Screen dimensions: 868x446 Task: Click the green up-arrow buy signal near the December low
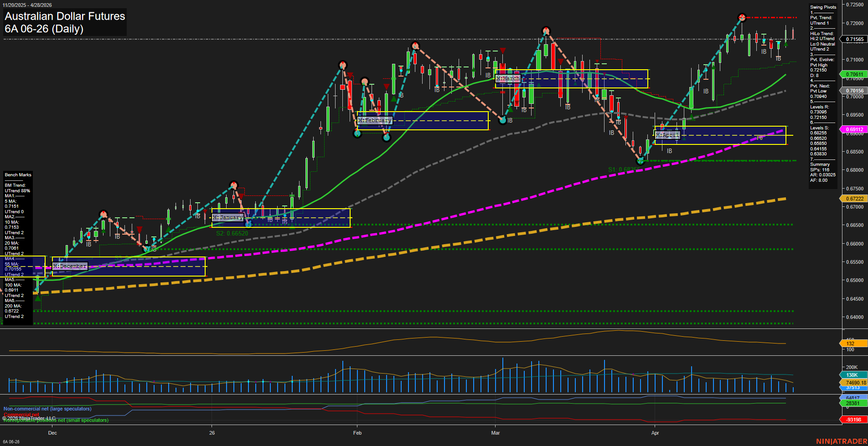coord(38,298)
